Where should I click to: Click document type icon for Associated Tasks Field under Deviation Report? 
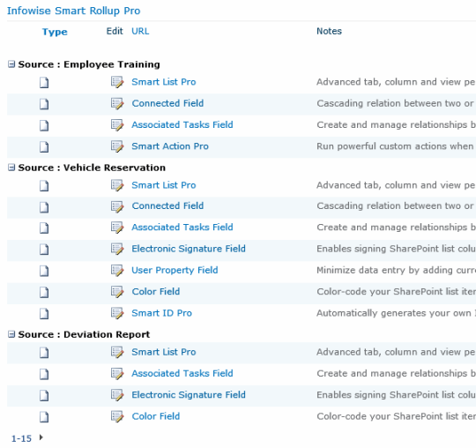tap(44, 374)
